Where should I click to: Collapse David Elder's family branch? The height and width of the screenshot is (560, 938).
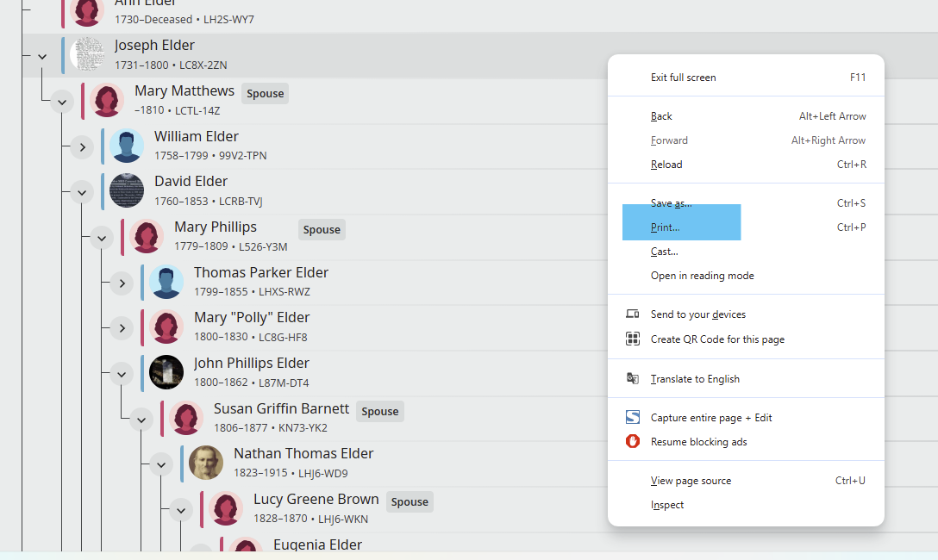82,192
